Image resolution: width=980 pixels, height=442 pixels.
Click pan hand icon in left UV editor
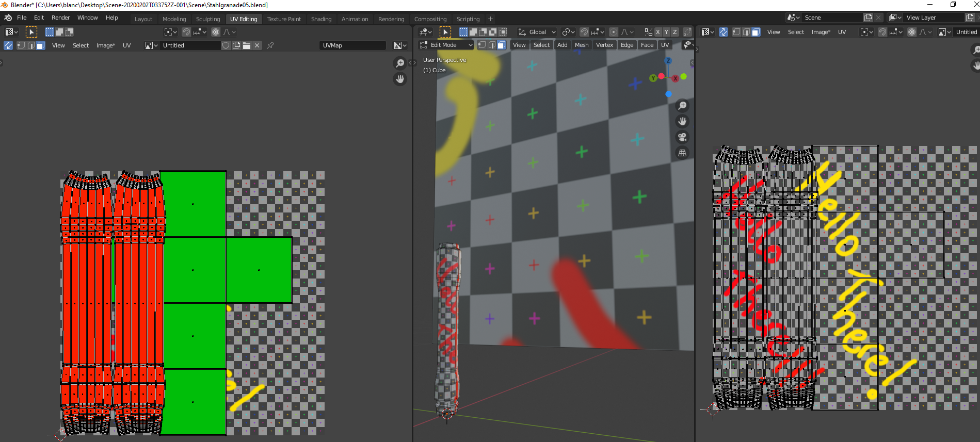click(400, 79)
